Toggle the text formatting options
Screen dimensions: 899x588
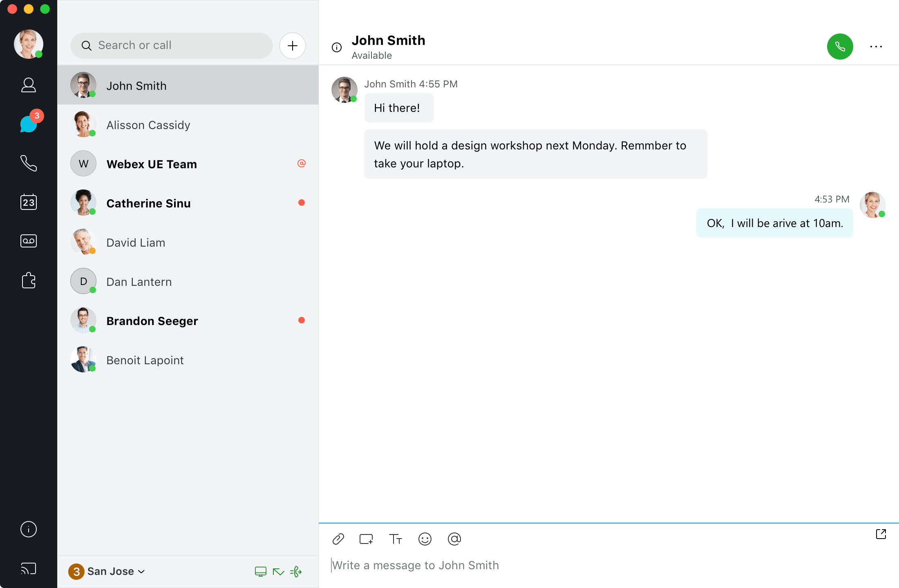pyautogui.click(x=395, y=539)
